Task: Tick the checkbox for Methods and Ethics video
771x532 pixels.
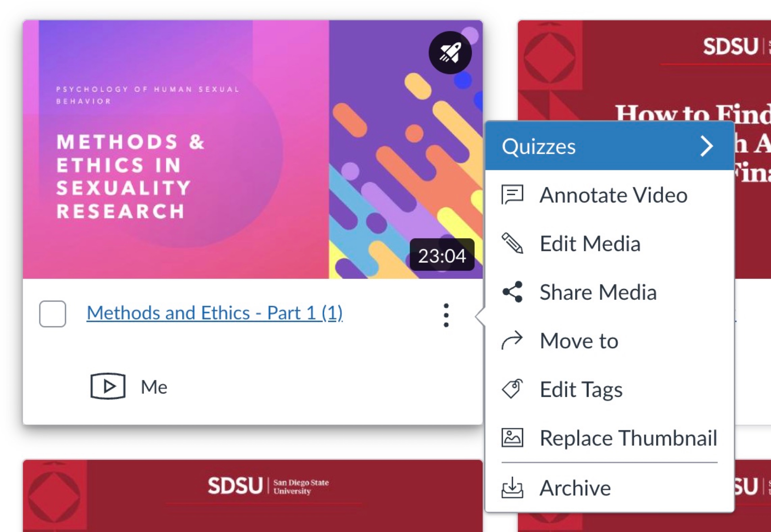Action: pos(53,314)
